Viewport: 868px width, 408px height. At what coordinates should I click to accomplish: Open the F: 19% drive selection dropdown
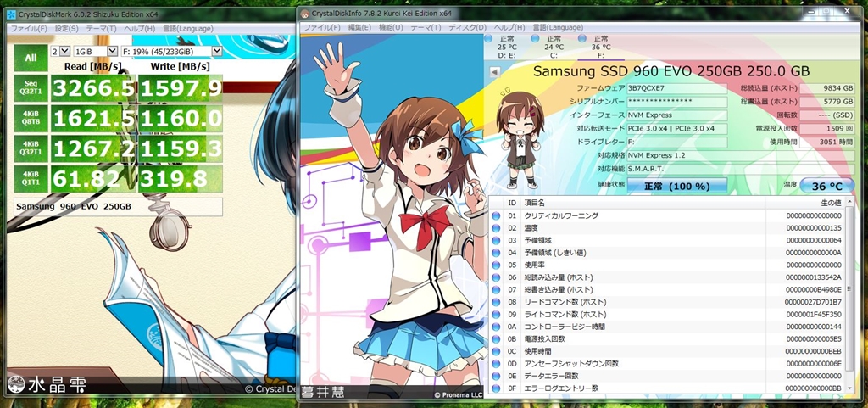coord(171,51)
